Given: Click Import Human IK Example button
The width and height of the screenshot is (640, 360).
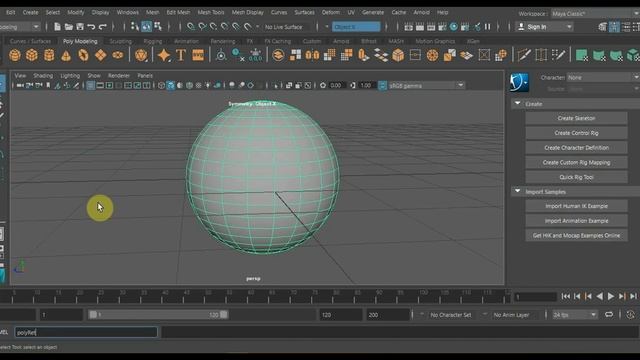Looking at the screenshot, I should tap(576, 206).
